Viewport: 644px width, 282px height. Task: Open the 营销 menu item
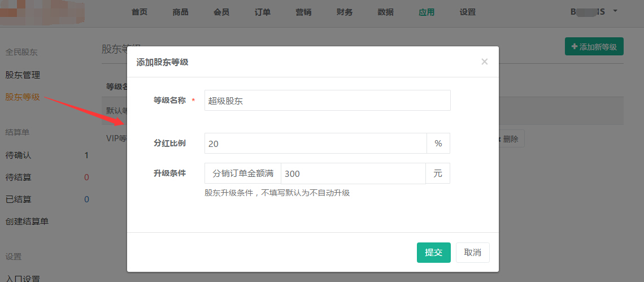(x=303, y=12)
